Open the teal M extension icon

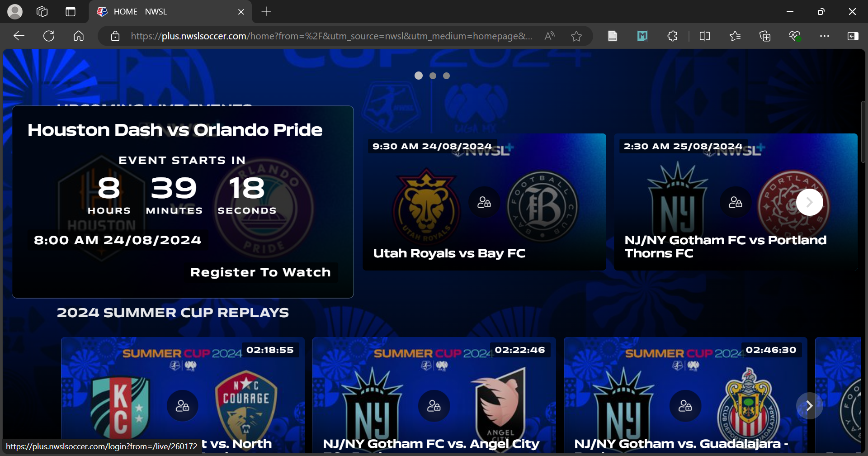642,36
